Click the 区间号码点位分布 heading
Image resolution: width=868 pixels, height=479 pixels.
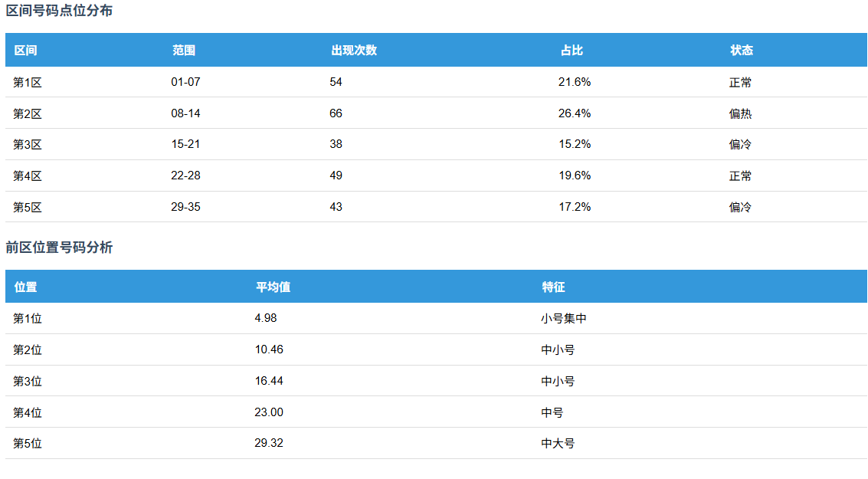59,11
